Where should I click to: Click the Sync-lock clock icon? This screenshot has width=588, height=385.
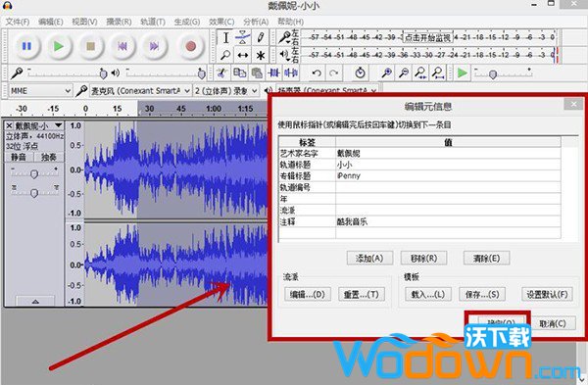pos(360,72)
